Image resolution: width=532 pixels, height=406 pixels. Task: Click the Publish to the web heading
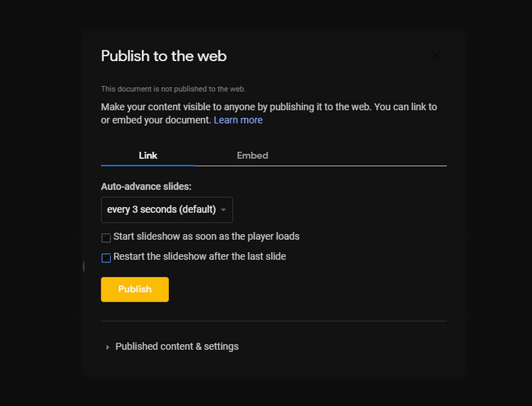pos(164,56)
